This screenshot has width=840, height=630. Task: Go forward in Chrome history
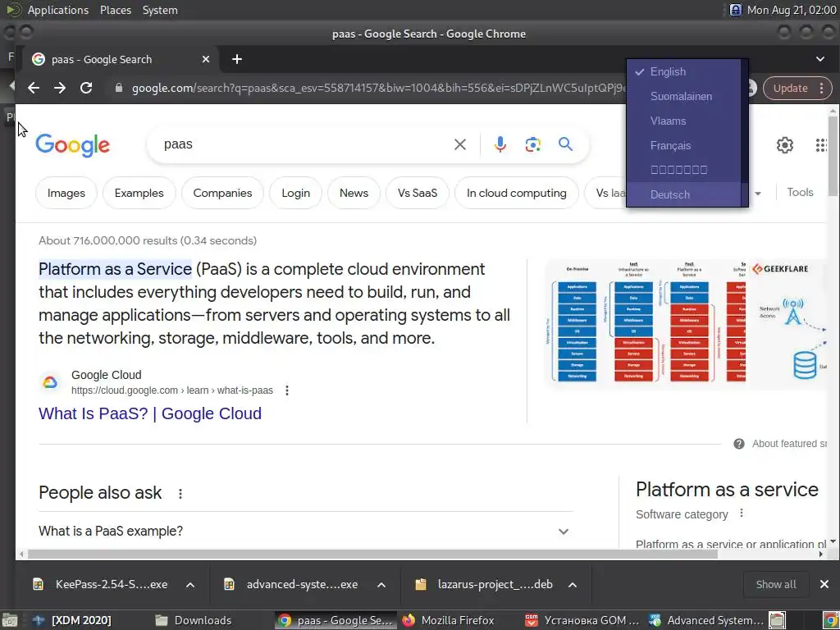click(59, 88)
